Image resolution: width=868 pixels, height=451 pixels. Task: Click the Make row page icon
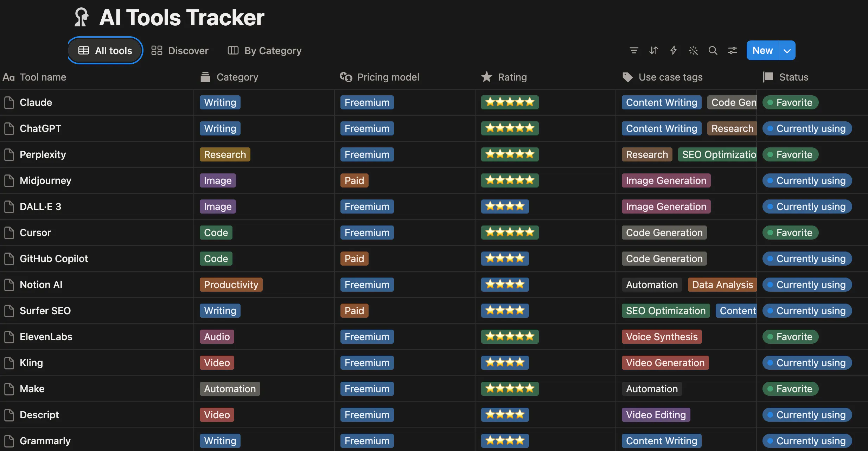[9, 389]
